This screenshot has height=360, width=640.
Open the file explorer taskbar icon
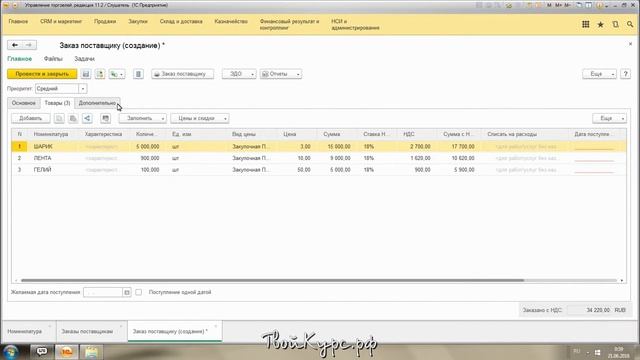click(91, 351)
